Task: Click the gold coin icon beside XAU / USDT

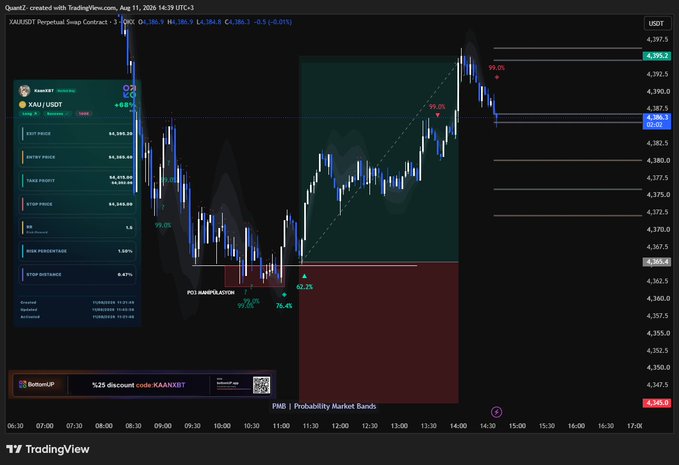Action: [23, 104]
